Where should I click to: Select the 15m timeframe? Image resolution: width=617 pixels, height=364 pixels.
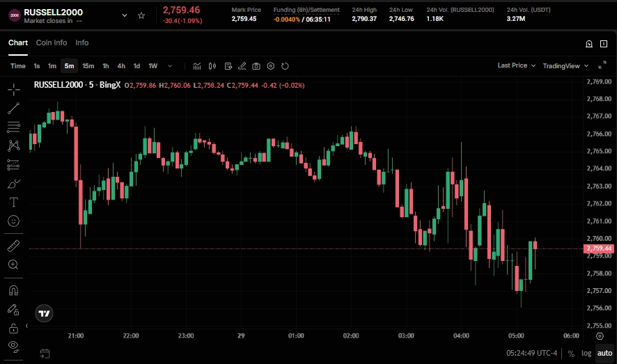click(88, 66)
